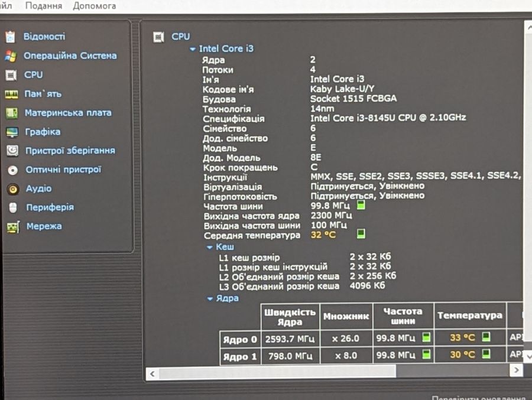This screenshot has width=532, height=400.
Task: Click the green temperature icon in Ядро 1 row
Action: tap(486, 353)
